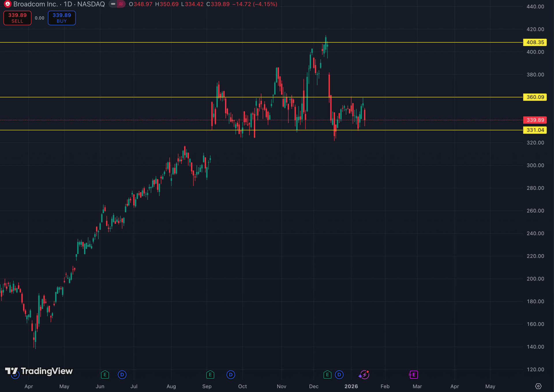The height and width of the screenshot is (392, 554).
Task: Click the red 339.89 current price label
Action: click(x=535, y=120)
